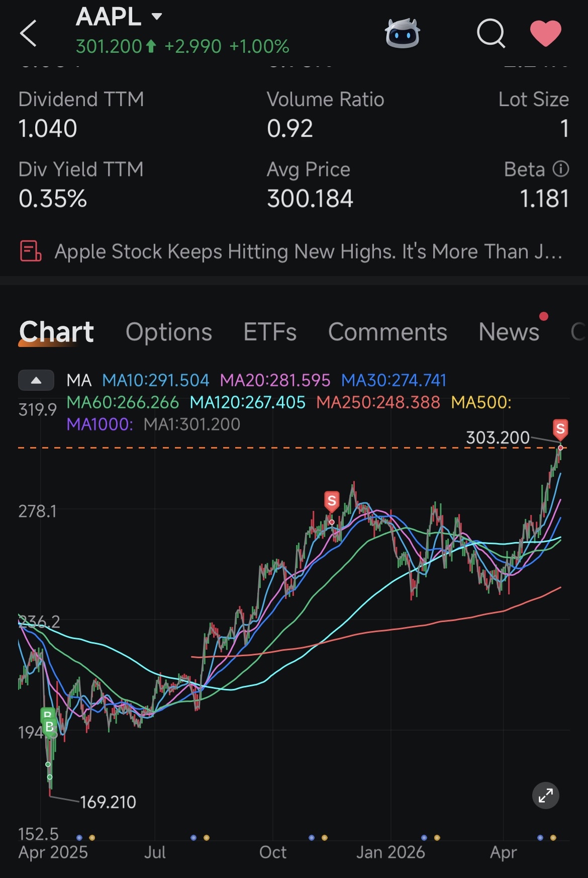Tap the MA1:301.200 label
This screenshot has width=588, height=878.
192,424
